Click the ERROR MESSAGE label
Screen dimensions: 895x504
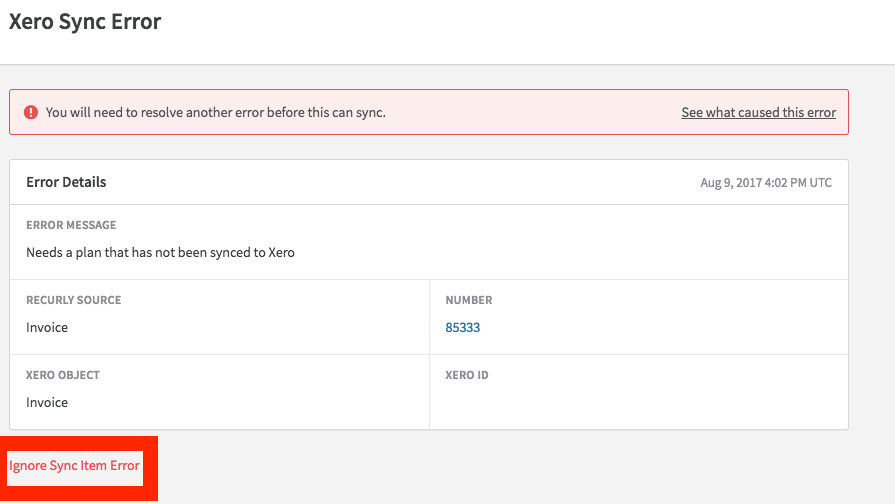[x=71, y=225]
